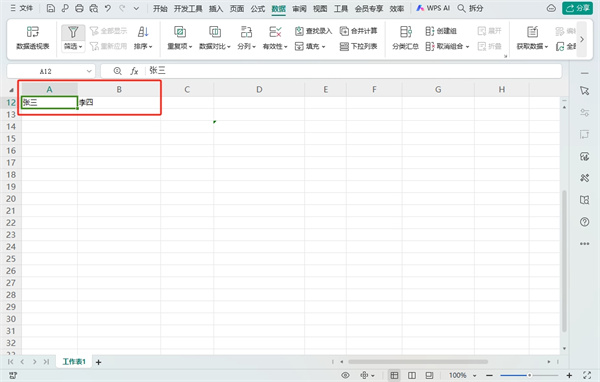Viewport: 600px width, 382px height.
Task: Click the 下拉列表 dropdown list button
Action: 359,46
